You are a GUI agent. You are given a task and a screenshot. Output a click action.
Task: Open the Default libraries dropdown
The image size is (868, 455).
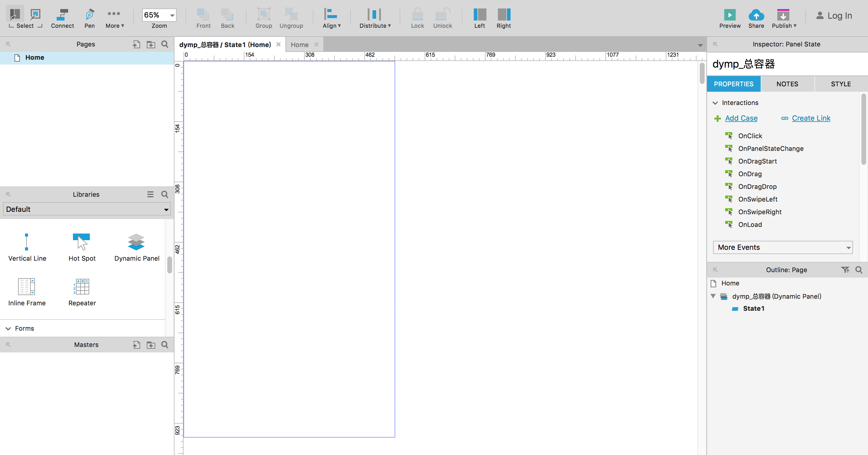point(87,209)
